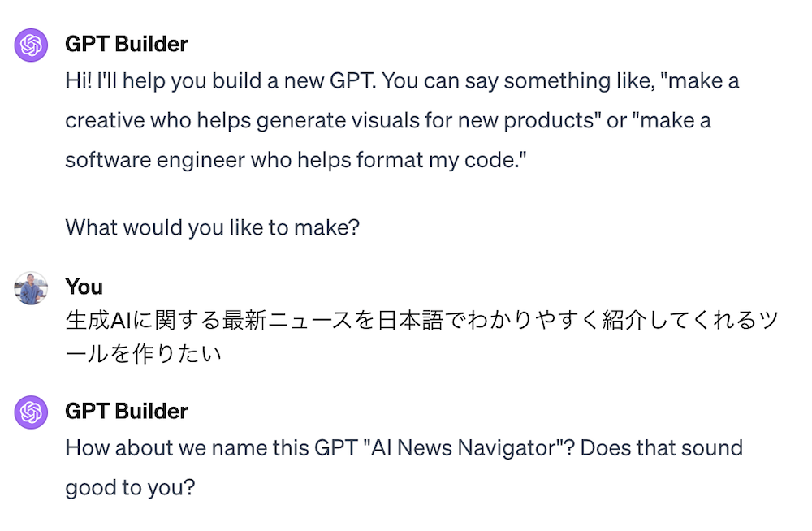This screenshot has width=812, height=531.
Task: Select the GPT Builder name above the naming question
Action: coord(127,412)
